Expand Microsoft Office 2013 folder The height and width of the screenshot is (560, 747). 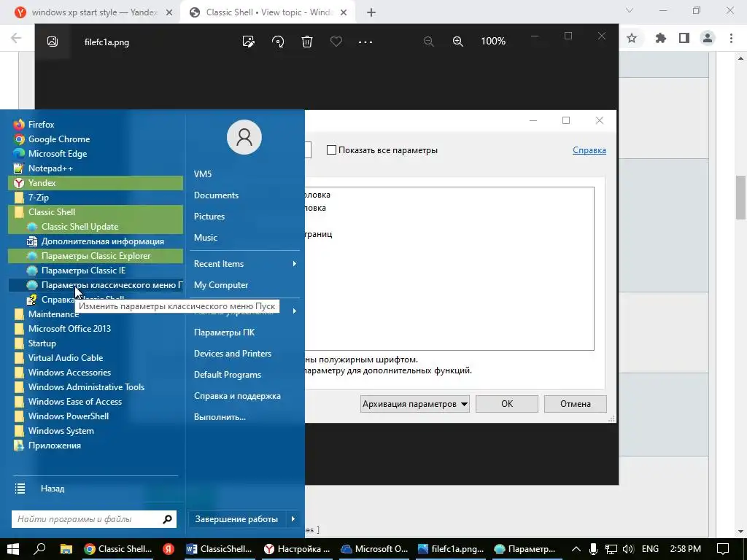(96, 329)
